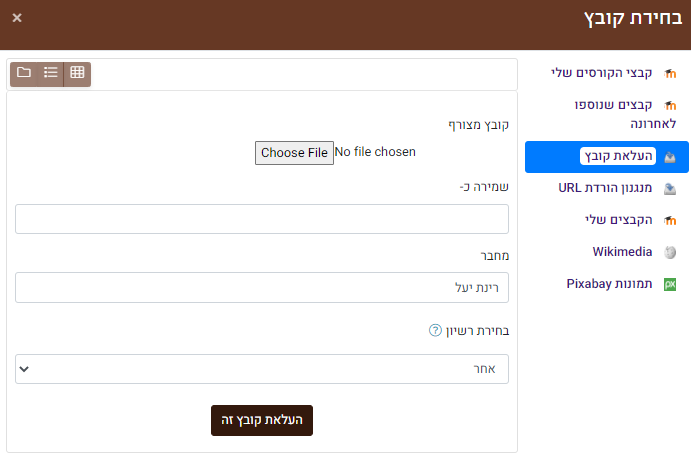Click the 'הקבצים שלי' repository icon
Screen dimensions: 691x453
(x=670, y=220)
